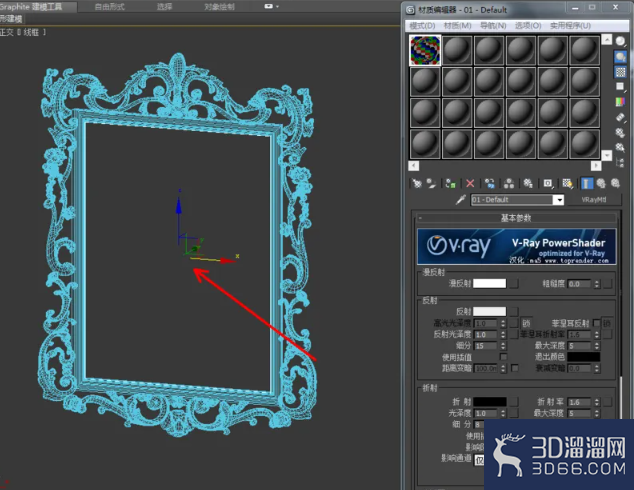This screenshot has height=490, width=634.
Task: Click reflection 细分 spinner arrows
Action: pos(503,346)
